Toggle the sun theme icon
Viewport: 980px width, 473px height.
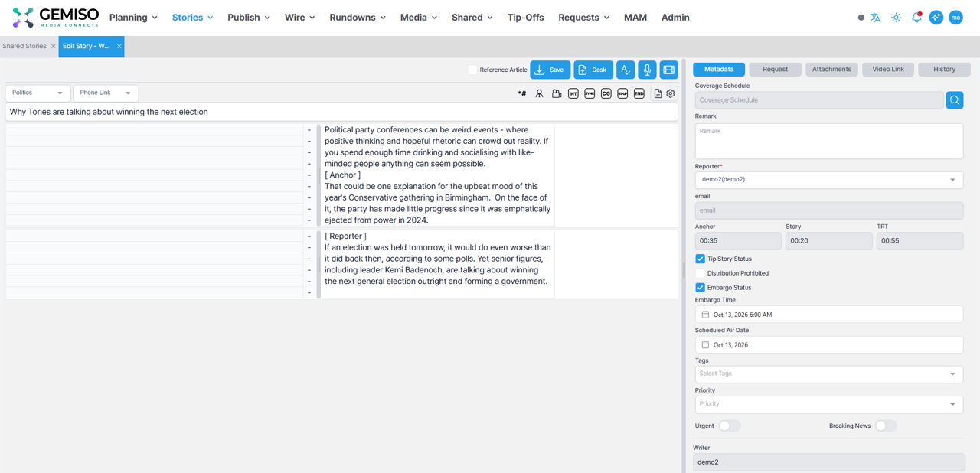[896, 18]
